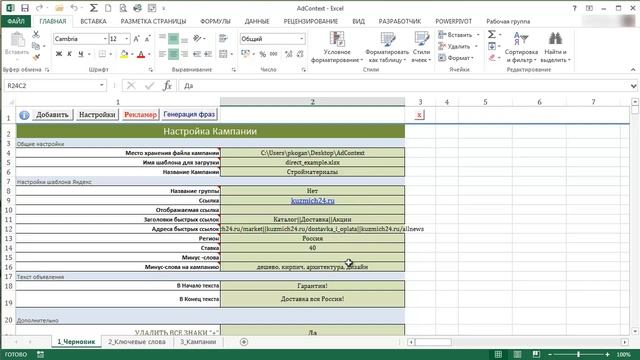This screenshot has height=360, width=640.
Task: Switch to Page Break Preview in the status bar
Action: pos(536,354)
